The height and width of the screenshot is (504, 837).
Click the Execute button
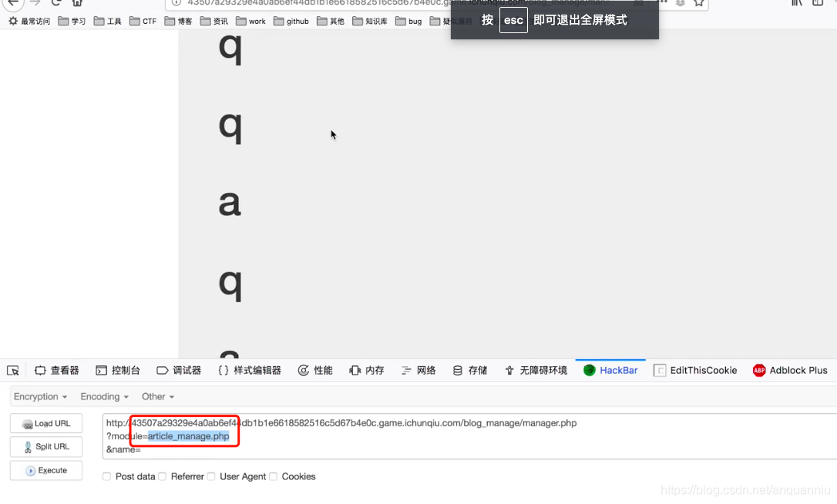pos(46,470)
